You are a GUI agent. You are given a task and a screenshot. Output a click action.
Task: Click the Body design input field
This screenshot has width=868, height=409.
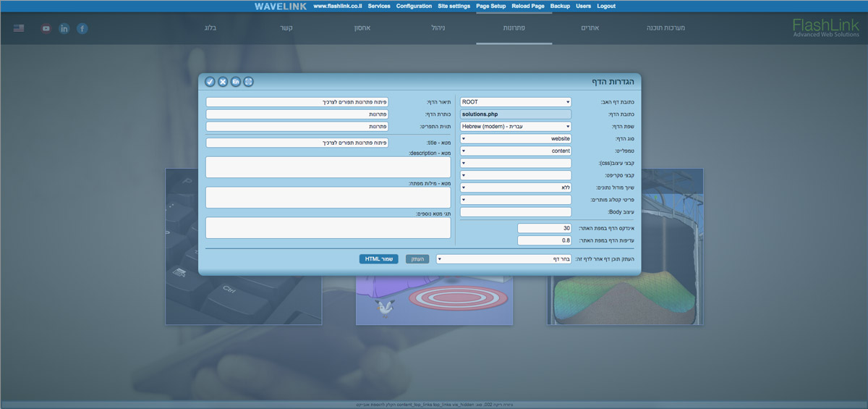tap(516, 212)
